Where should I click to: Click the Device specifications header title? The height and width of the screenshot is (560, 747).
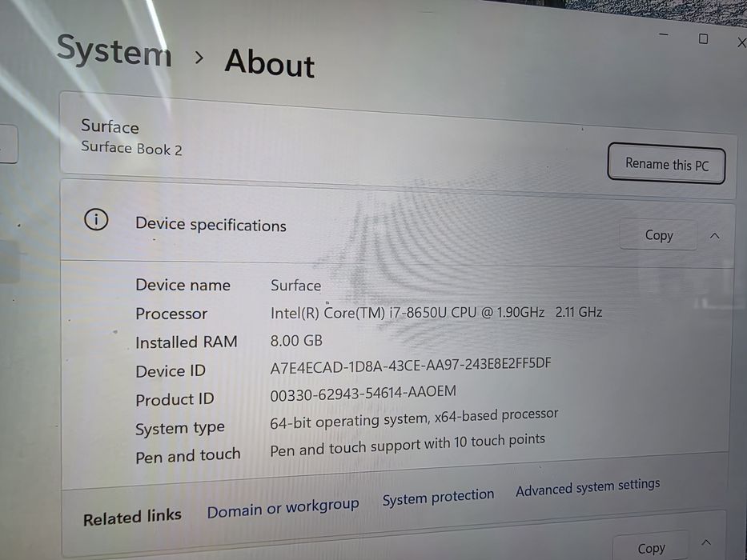coord(211,224)
